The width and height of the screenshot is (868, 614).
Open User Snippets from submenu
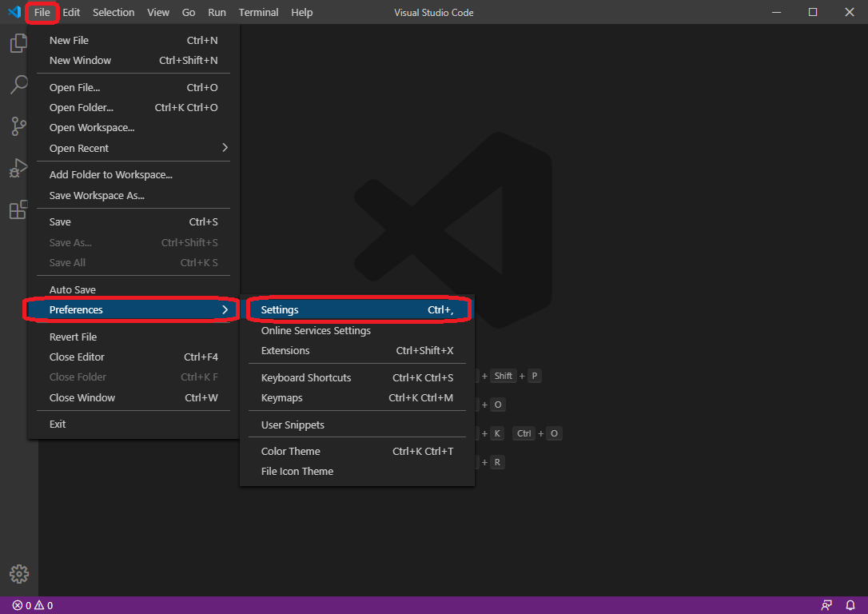click(x=357, y=425)
